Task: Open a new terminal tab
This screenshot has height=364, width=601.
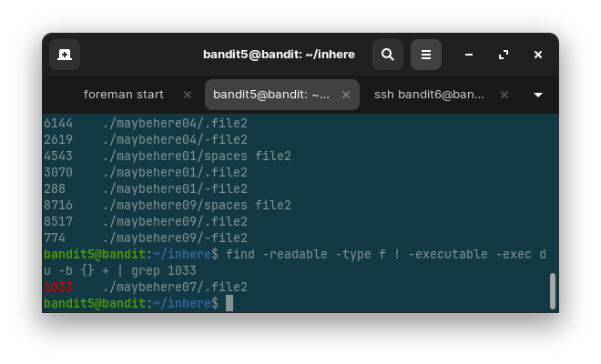Action: 65,55
